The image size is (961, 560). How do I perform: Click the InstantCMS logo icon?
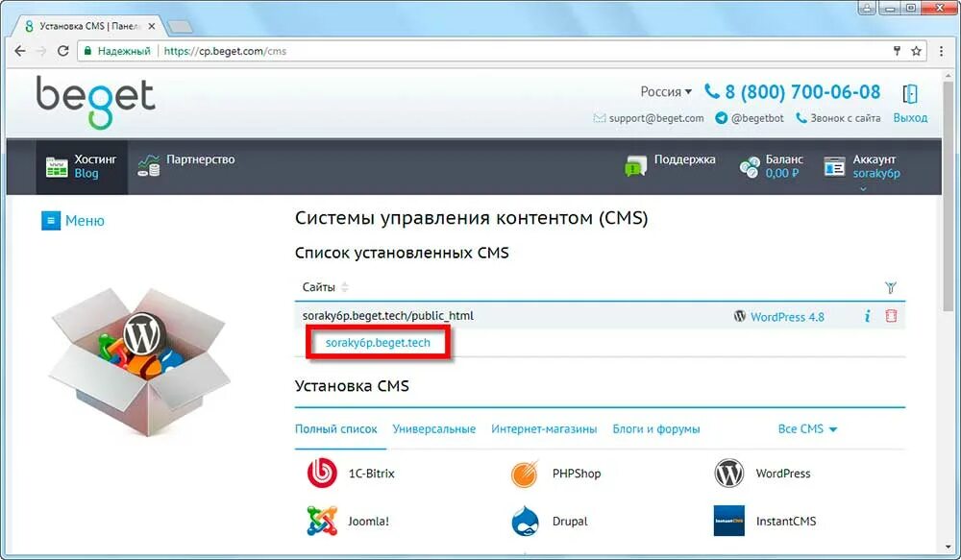[728, 521]
